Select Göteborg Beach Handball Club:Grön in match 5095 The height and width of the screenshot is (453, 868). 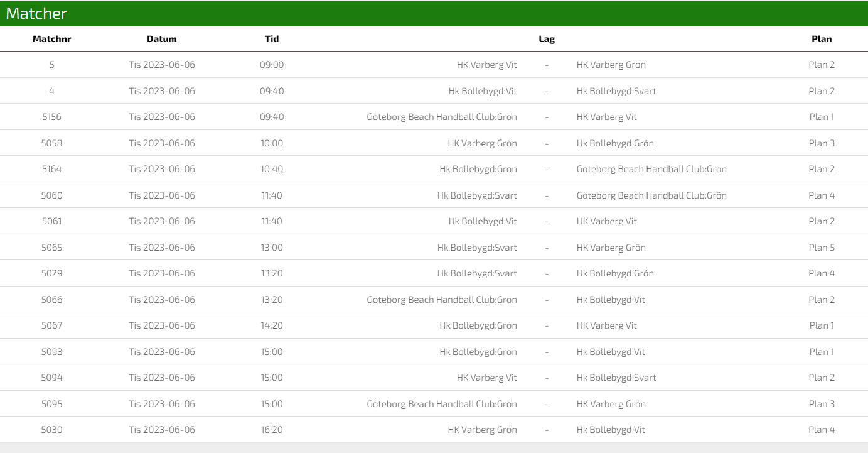[442, 404]
